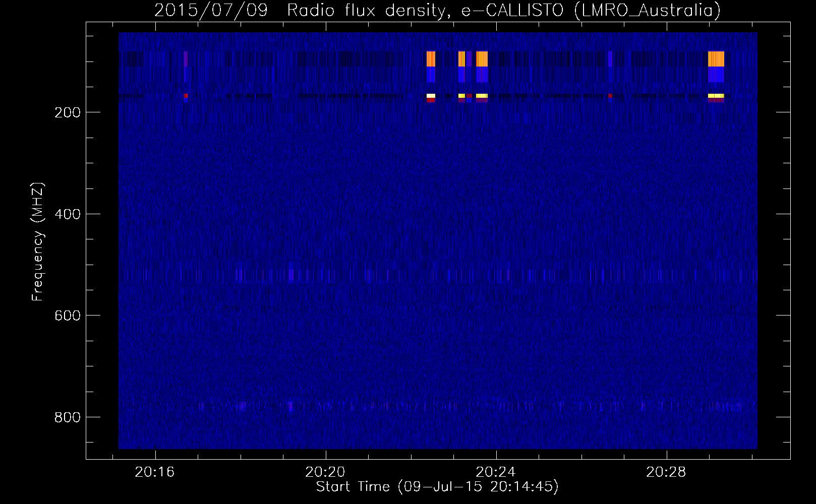816x504 pixels.
Task: Click the 20:24 time tick label
Action: pyautogui.click(x=496, y=472)
